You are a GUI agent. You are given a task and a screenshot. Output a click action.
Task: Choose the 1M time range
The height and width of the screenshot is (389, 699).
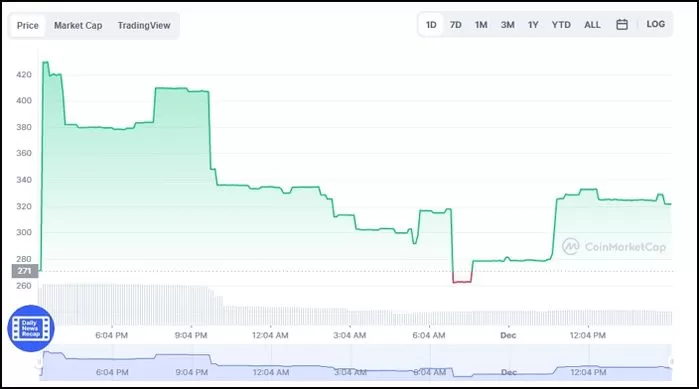point(481,25)
